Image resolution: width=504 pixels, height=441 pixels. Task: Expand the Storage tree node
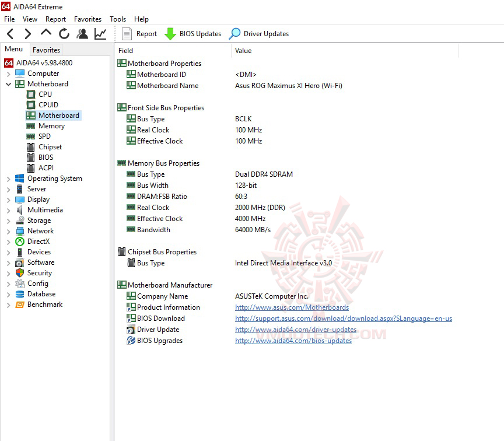click(8, 221)
